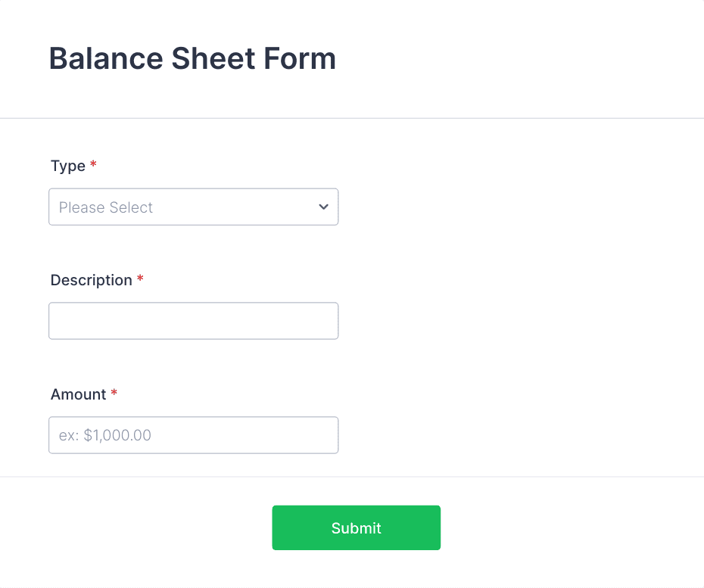The image size is (704, 588).
Task: Click the chevron on the Type selector
Action: point(323,207)
